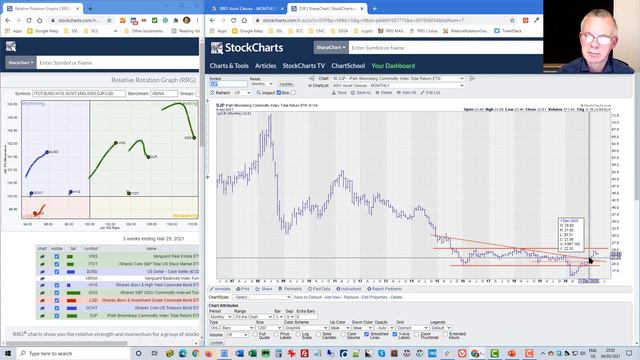The image size is (640, 360).
Task: Open the SharpChart dropdown in right window search bar
Action: [x=331, y=48]
